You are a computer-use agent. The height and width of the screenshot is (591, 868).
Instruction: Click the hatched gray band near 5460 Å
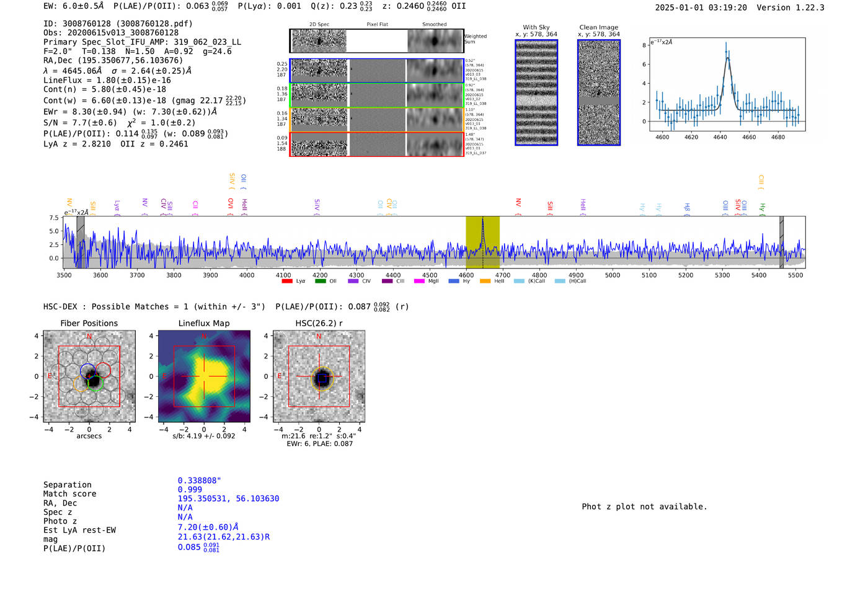[781, 242]
